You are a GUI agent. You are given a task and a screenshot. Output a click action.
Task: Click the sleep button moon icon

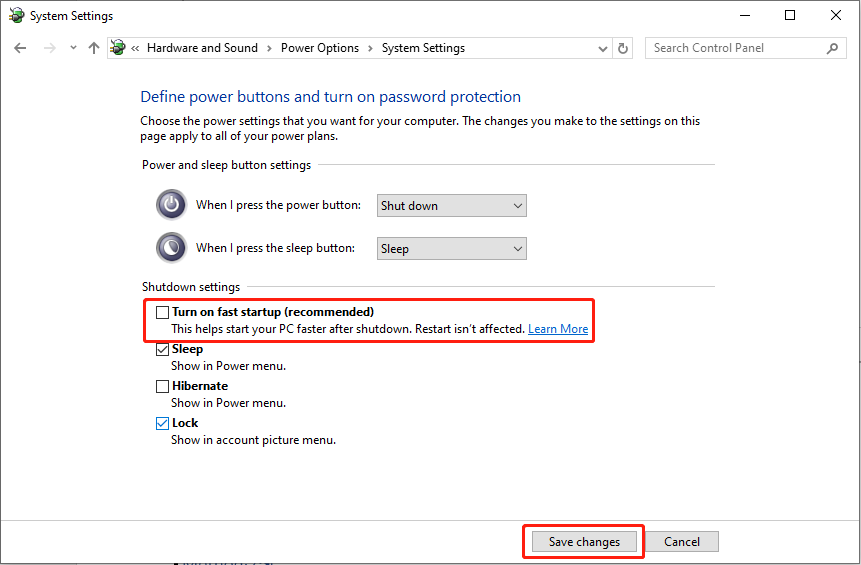tap(171, 248)
